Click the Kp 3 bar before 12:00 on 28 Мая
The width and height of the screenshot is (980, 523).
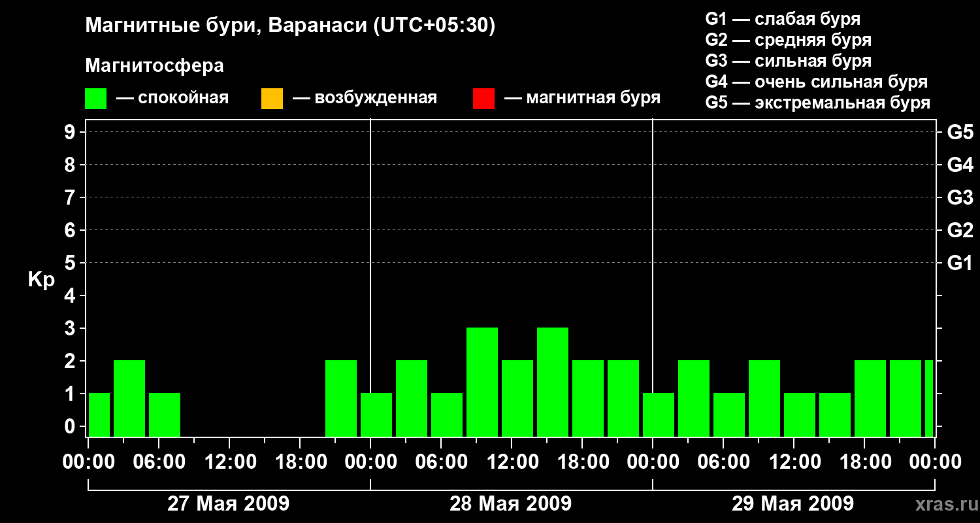click(x=482, y=382)
